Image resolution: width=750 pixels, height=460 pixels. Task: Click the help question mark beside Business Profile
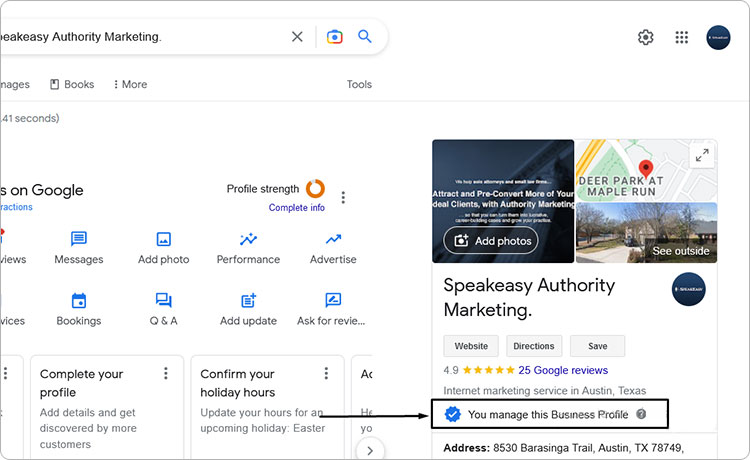(641, 414)
